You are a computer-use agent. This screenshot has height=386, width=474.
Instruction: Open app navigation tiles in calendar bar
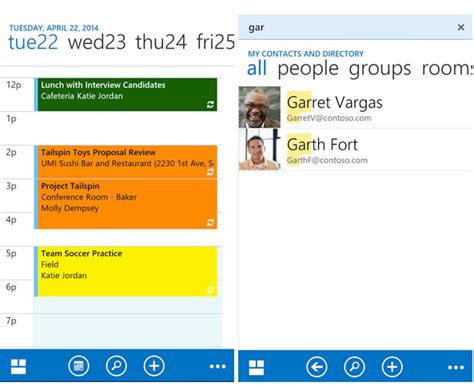pyautogui.click(x=18, y=366)
